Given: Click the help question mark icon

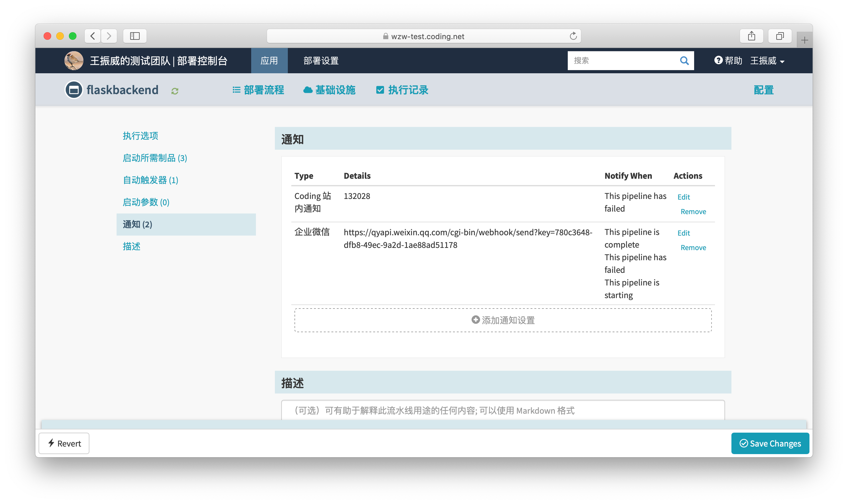Looking at the screenshot, I should [x=718, y=60].
